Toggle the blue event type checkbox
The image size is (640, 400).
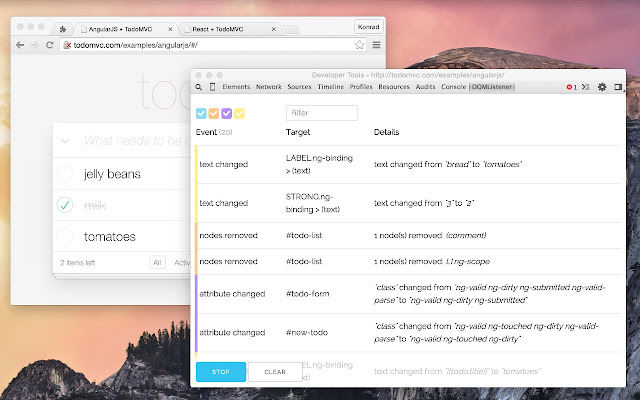[201, 113]
